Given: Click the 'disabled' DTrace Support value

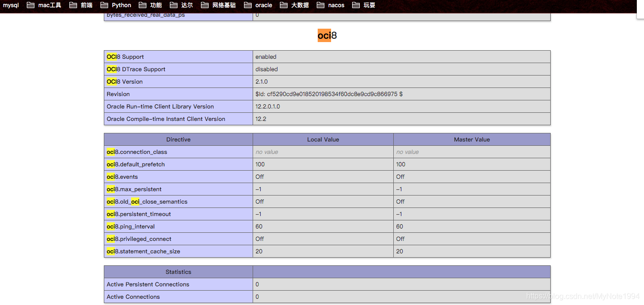Looking at the screenshot, I should (266, 69).
